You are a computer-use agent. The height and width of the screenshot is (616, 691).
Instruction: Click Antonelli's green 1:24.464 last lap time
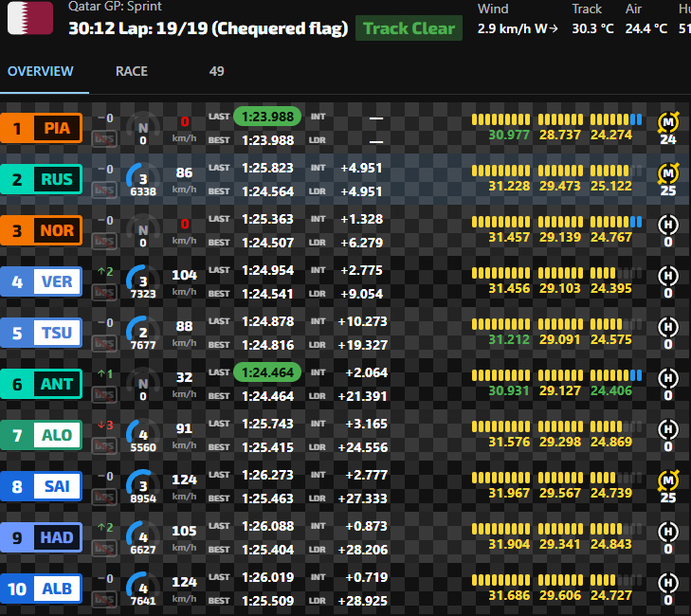click(266, 372)
